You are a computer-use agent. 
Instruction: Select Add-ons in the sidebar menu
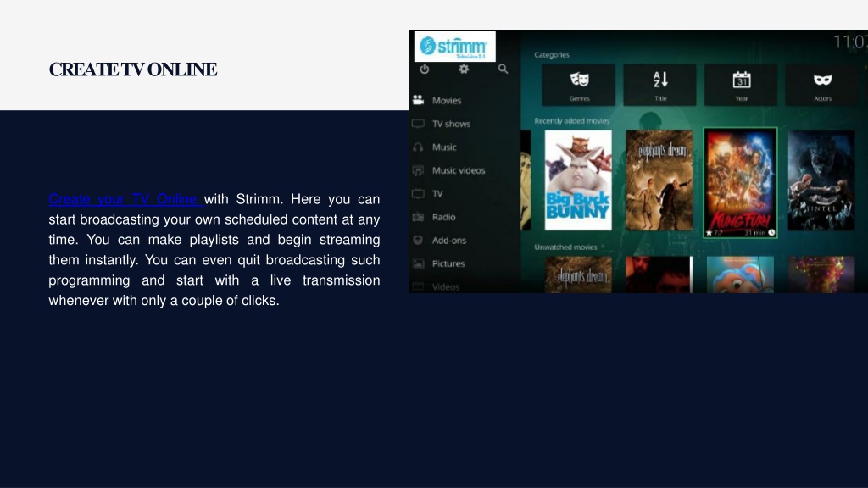(449, 240)
